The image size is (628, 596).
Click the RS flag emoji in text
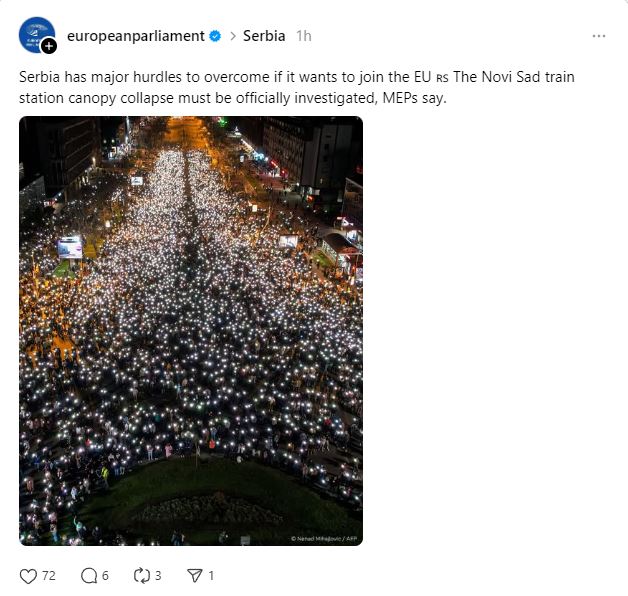[x=442, y=78]
